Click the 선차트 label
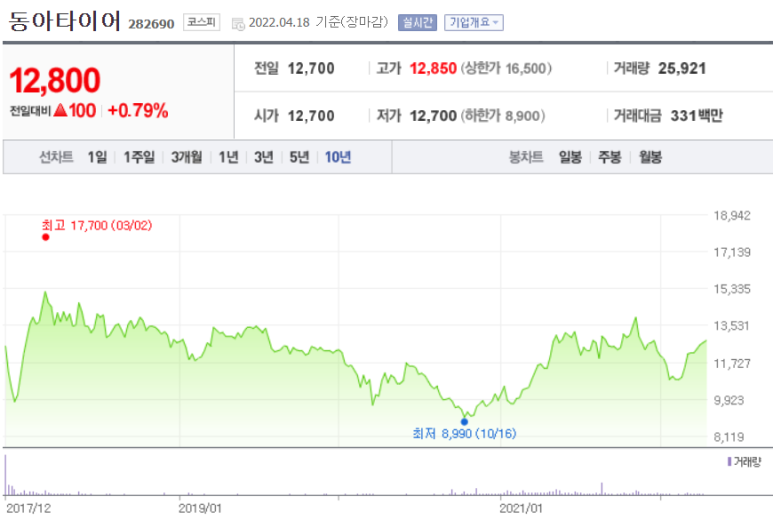Viewport: 773px width, 528px height. pyautogui.click(x=56, y=157)
